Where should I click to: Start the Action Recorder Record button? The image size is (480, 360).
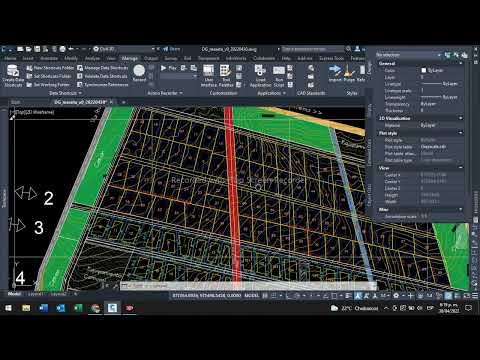click(139, 73)
